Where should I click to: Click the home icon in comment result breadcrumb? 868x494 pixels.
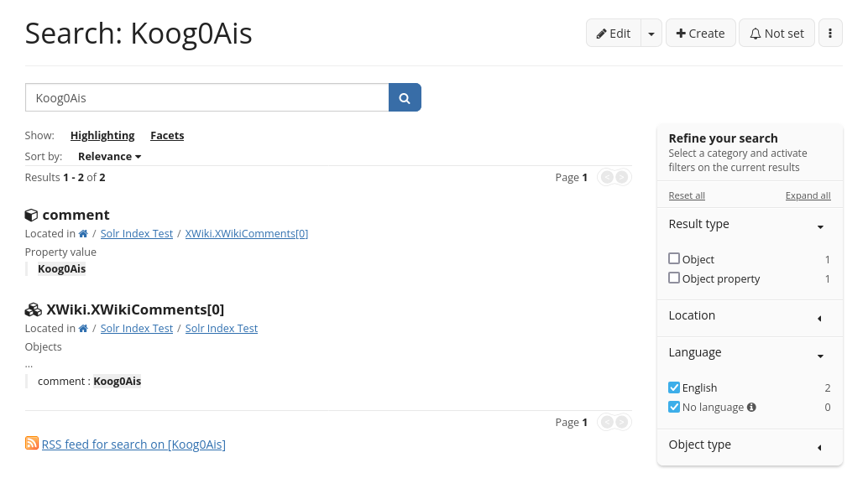point(83,234)
